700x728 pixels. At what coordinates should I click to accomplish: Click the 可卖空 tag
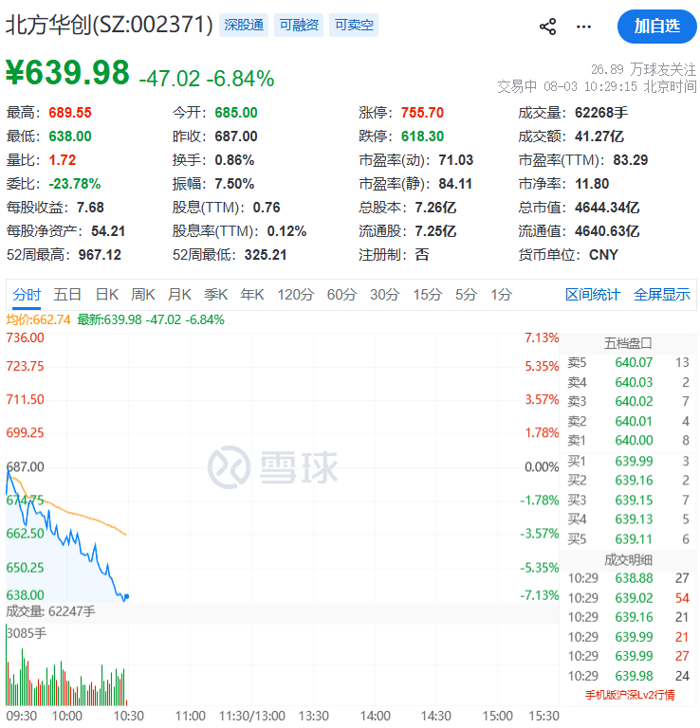coord(354,25)
